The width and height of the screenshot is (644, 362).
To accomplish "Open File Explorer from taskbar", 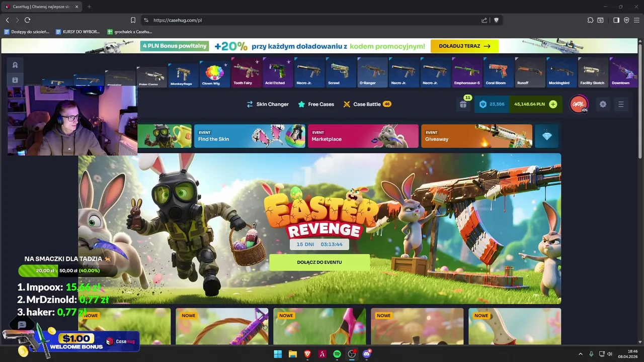I will coord(292,354).
